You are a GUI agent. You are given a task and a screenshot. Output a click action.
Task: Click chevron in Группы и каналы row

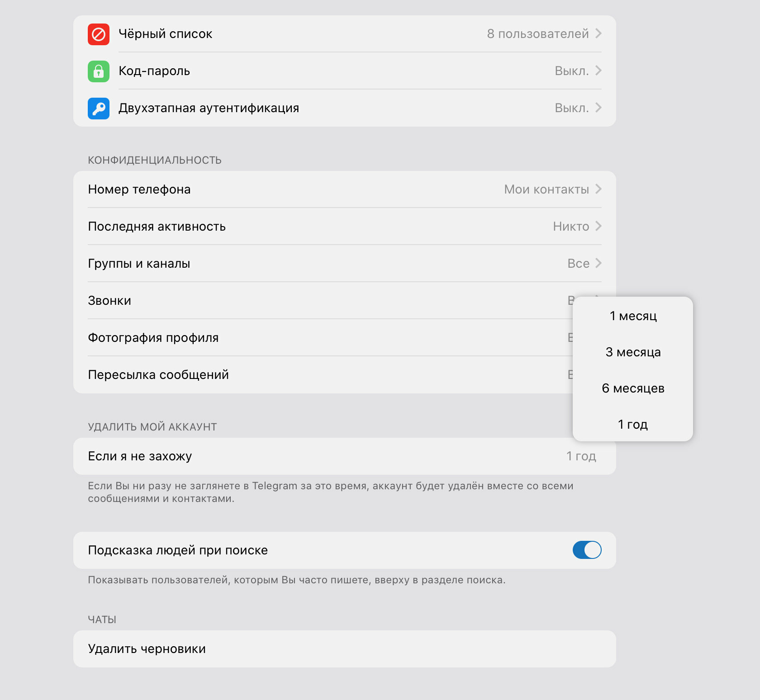click(x=598, y=263)
